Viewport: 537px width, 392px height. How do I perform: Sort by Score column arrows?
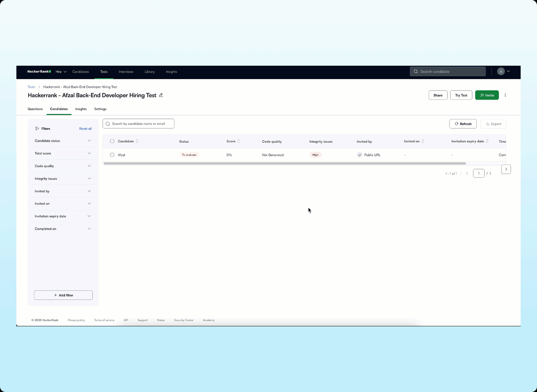click(x=239, y=141)
